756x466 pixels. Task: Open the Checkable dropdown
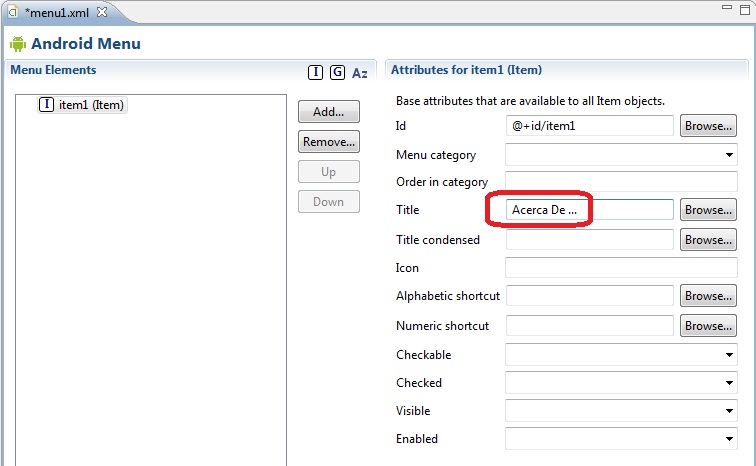click(x=621, y=355)
